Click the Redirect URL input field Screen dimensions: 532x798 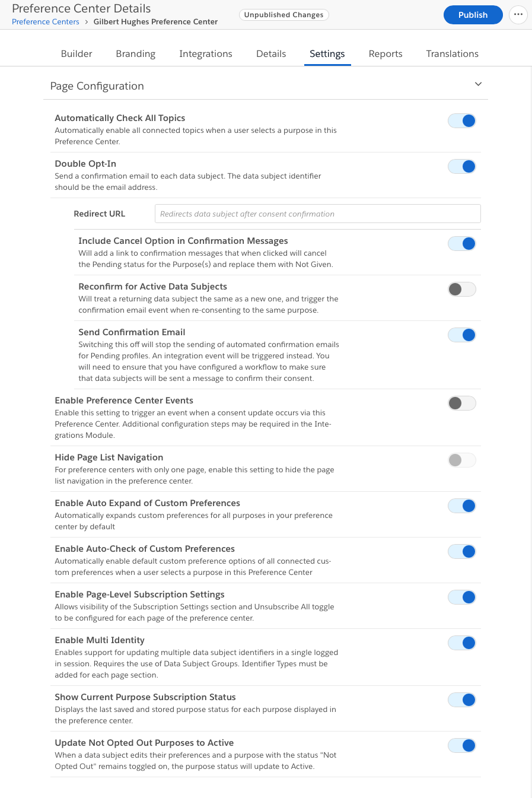(x=317, y=214)
